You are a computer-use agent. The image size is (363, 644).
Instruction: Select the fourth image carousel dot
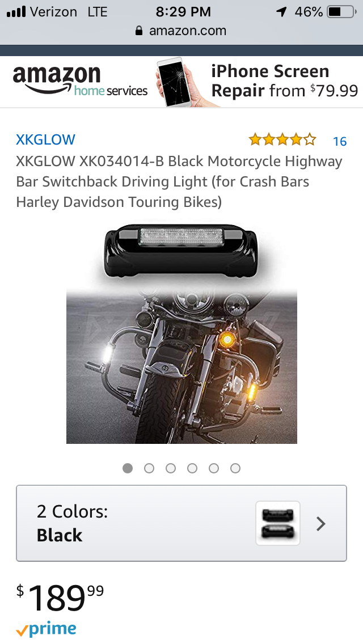click(192, 468)
